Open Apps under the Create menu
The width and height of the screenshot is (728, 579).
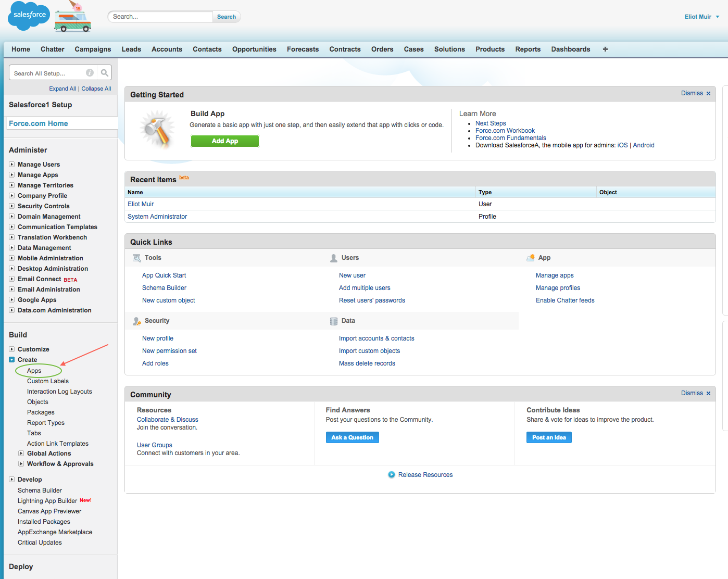34,371
